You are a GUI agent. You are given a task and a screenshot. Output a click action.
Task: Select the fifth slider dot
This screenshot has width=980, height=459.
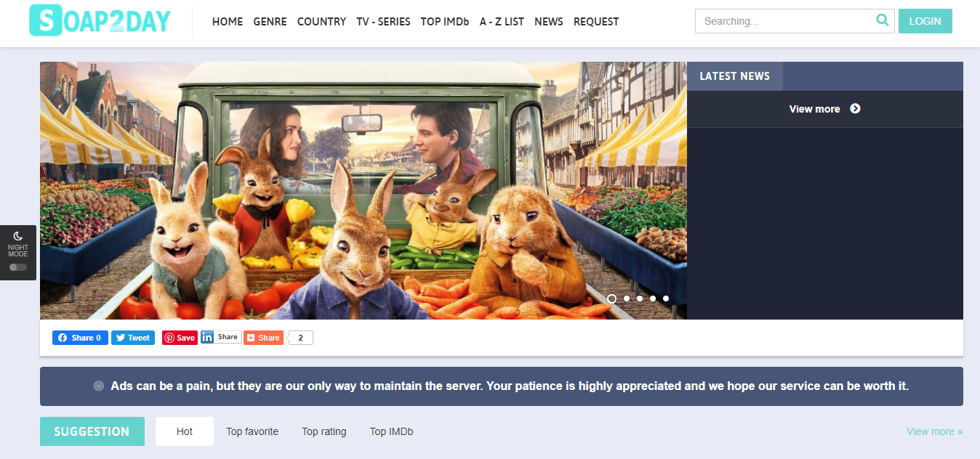click(666, 298)
